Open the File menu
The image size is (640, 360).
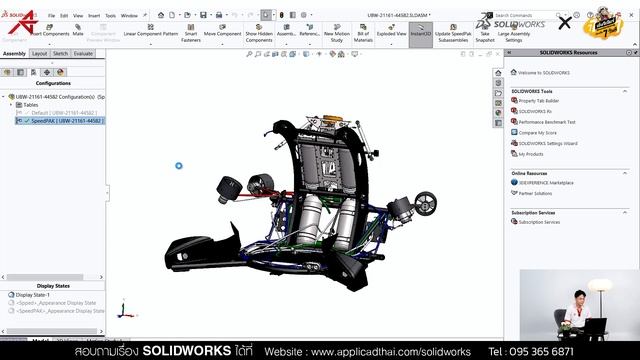point(51,16)
